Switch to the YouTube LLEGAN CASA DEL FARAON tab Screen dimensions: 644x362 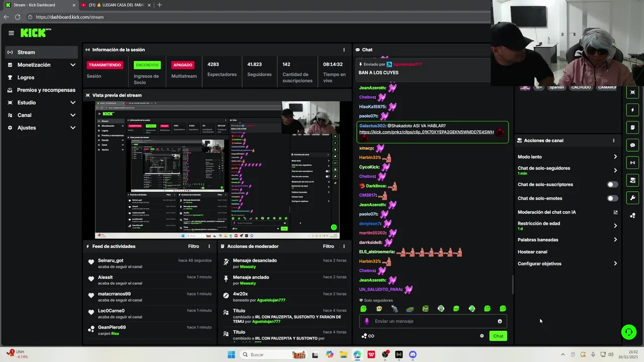pos(116,5)
